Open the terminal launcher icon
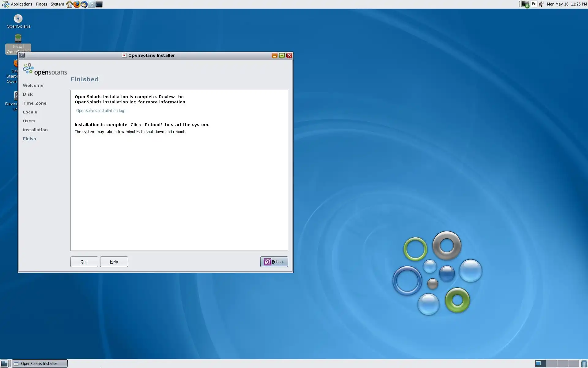588x368 pixels. (x=99, y=4)
